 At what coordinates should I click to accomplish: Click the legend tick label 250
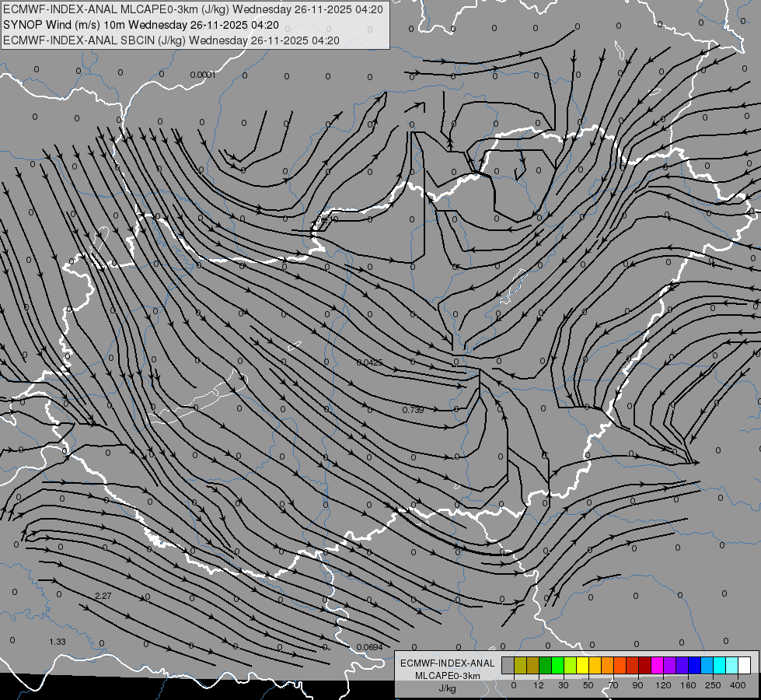(x=713, y=685)
